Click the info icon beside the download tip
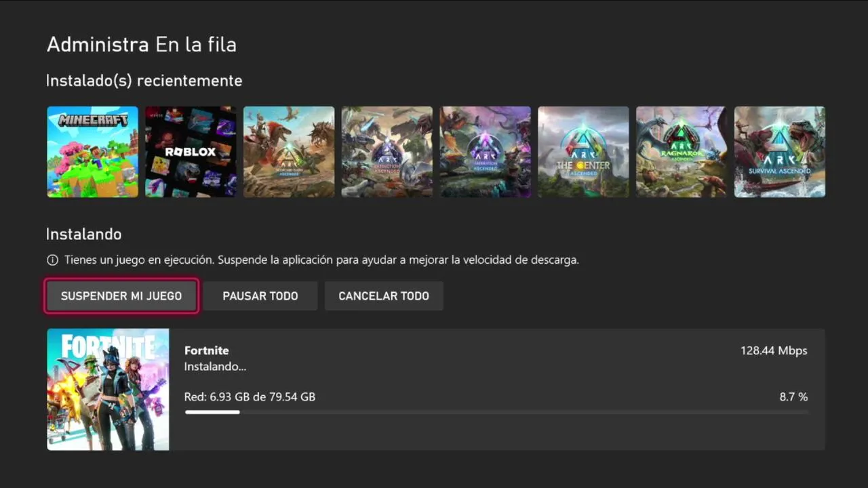868x488 pixels. pyautogui.click(x=52, y=260)
